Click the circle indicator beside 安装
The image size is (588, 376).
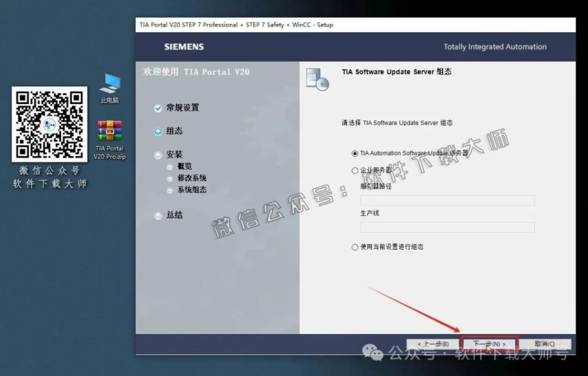158,155
